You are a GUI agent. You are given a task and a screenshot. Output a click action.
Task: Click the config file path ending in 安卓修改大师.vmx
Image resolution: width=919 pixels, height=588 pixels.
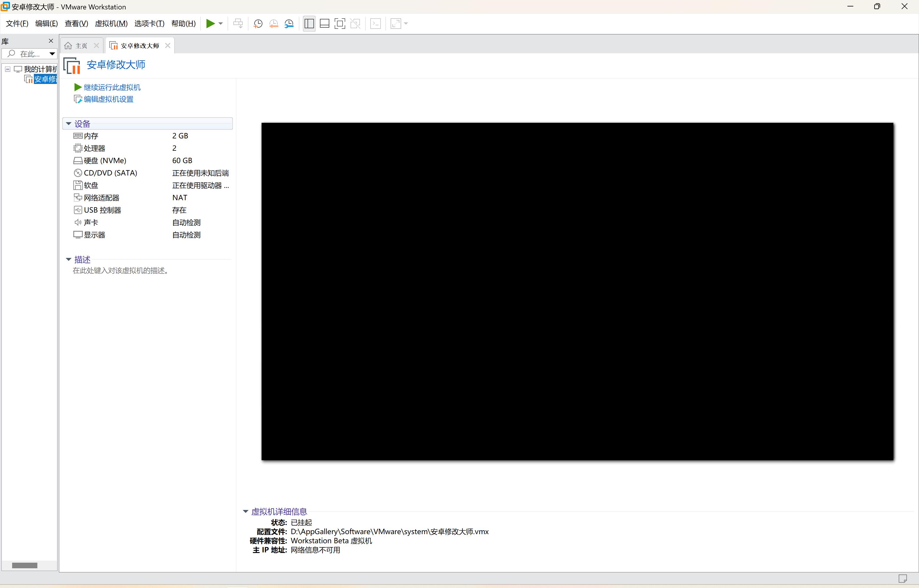point(390,531)
